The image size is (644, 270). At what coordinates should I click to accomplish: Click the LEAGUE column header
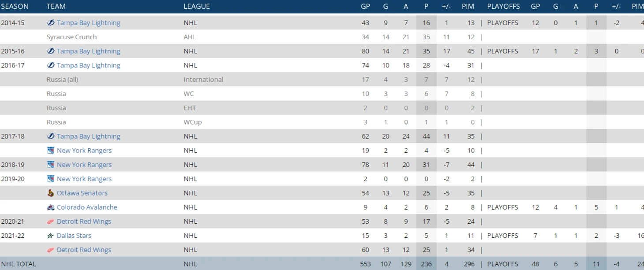tap(197, 6)
